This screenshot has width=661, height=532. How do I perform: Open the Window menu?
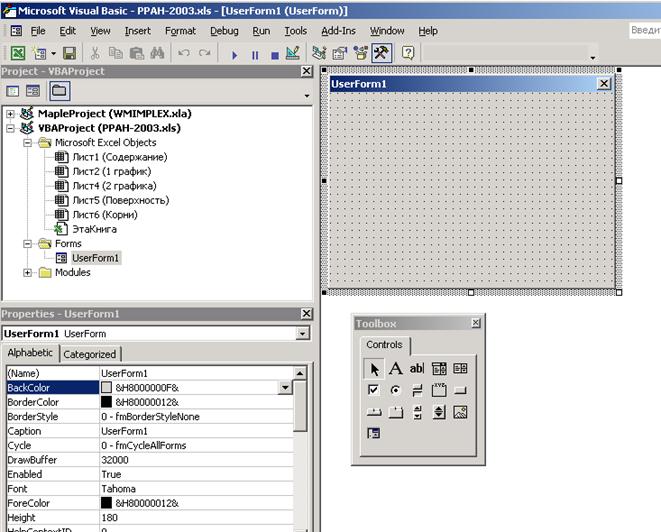coord(387,31)
